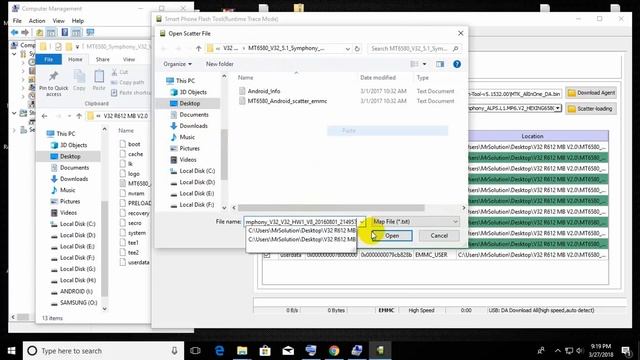Click back arrow in Computer Management toolbar
Image resolution: width=640 pixels, height=360 pixels.
point(15,32)
